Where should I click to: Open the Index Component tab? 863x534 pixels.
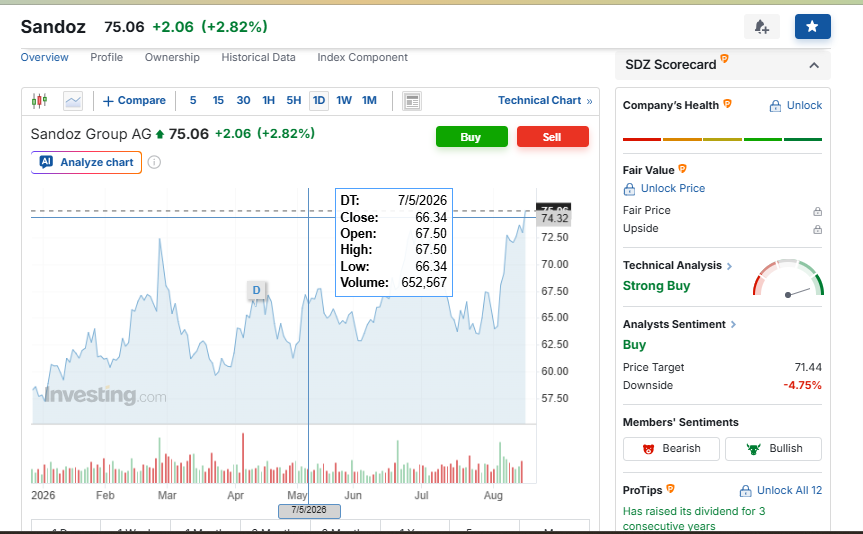coord(363,57)
